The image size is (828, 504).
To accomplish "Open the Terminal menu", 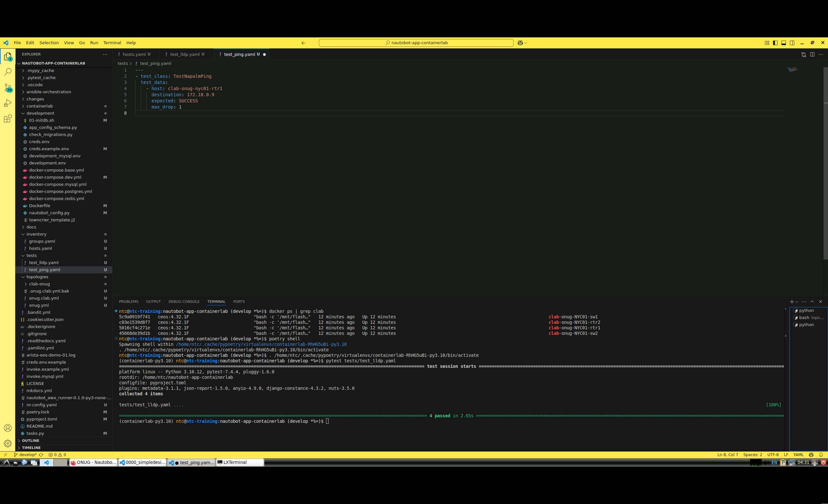I will pyautogui.click(x=112, y=43).
